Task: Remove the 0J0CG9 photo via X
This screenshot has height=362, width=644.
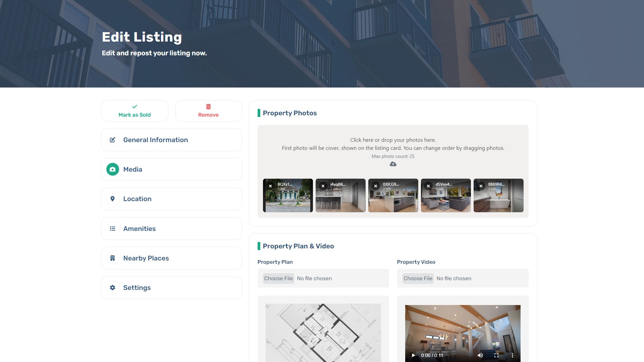Action: 376,186
